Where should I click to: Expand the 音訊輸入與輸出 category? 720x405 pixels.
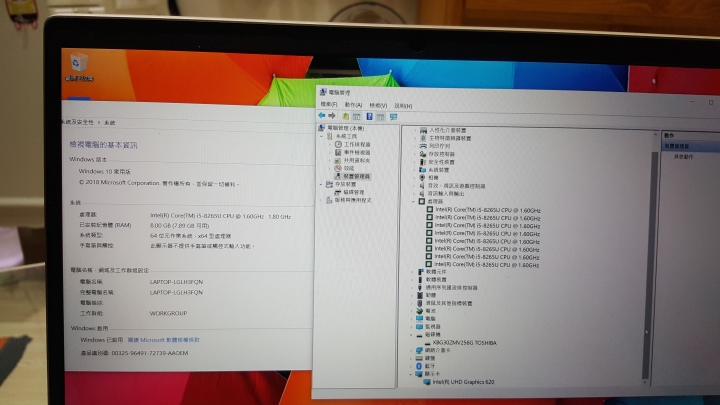click(414, 194)
